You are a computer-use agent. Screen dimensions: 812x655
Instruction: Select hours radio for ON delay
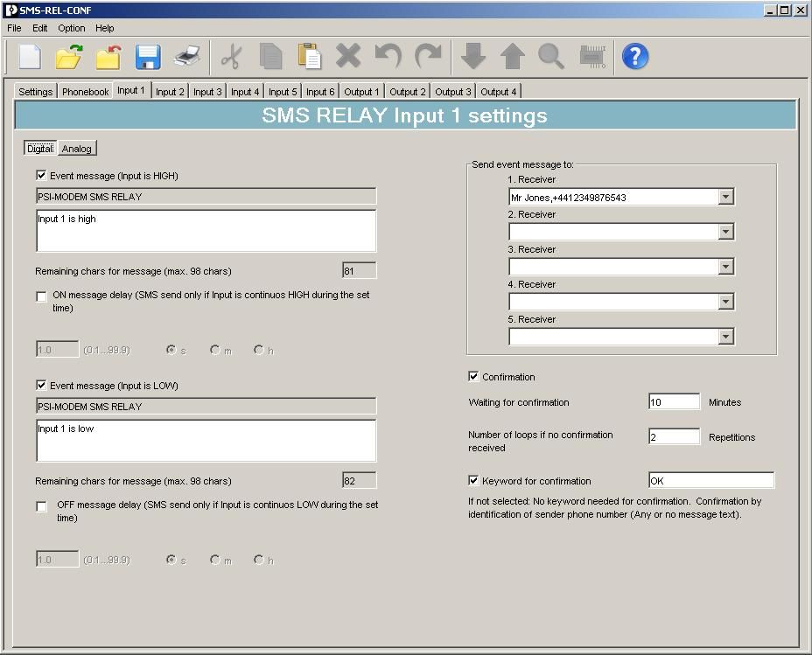(259, 350)
